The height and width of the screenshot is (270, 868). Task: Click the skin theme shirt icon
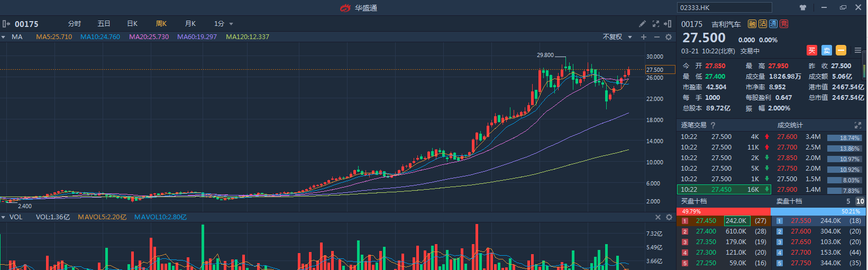click(803, 7)
